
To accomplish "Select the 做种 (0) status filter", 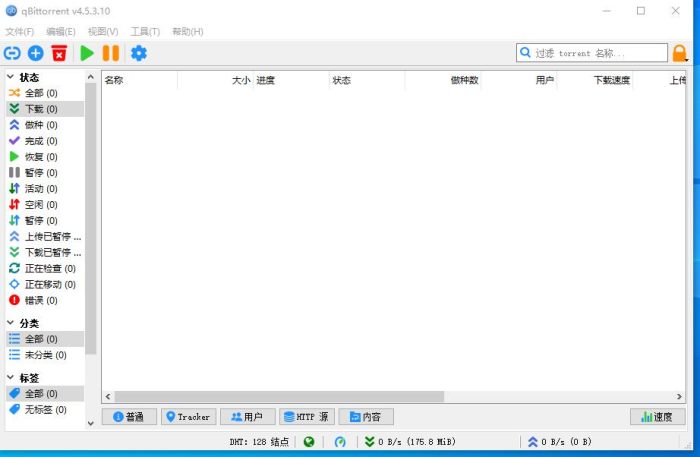I will [45, 125].
